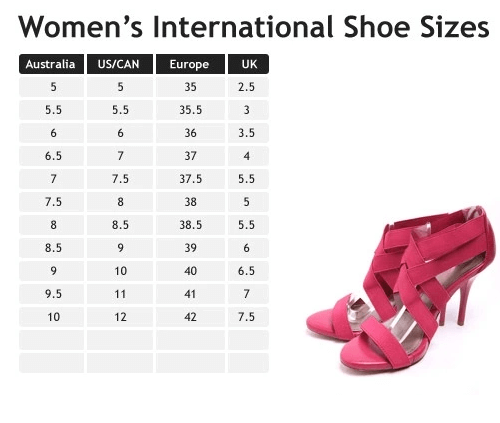Select the Australia cell showing 9.5

(x=51, y=294)
